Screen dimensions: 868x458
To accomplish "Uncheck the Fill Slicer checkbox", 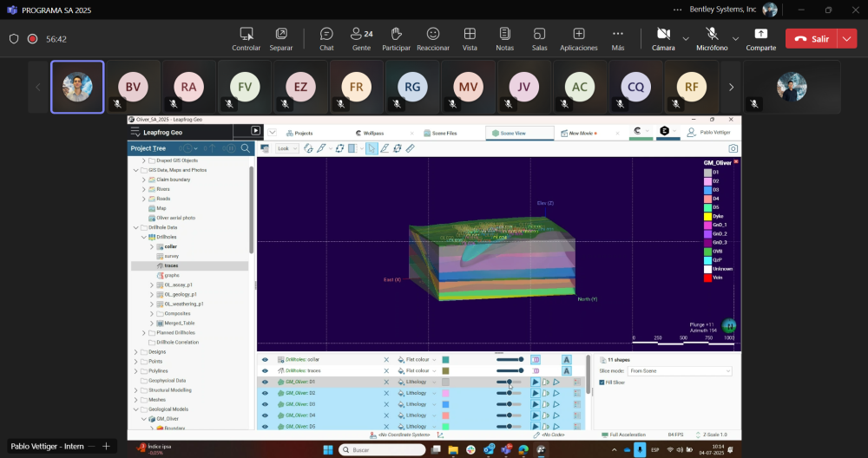I will tap(602, 382).
